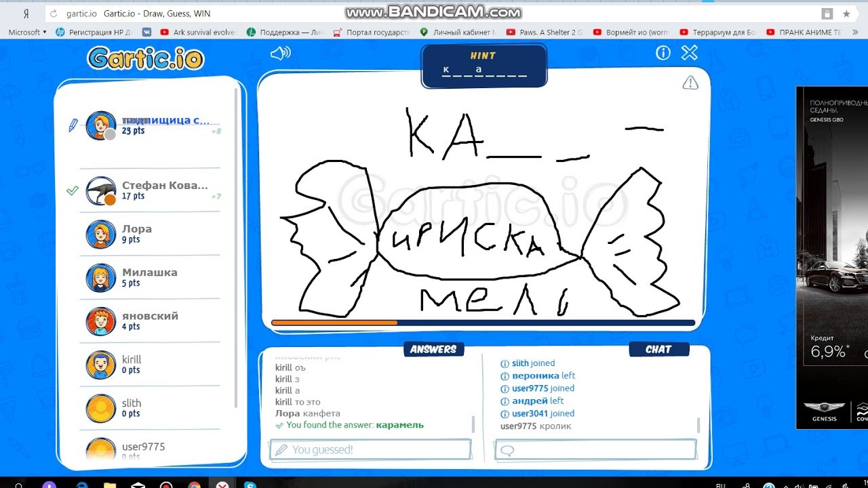The width and height of the screenshot is (868, 488).
Task: Click the Chat panel header
Action: (x=658, y=349)
